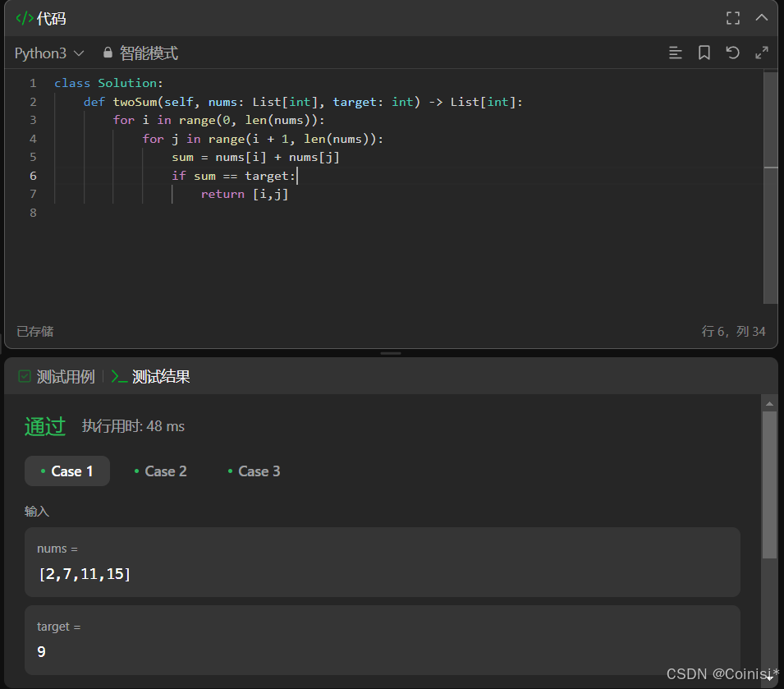Click the format code icon
Screen dimensions: 784x689
tap(676, 53)
